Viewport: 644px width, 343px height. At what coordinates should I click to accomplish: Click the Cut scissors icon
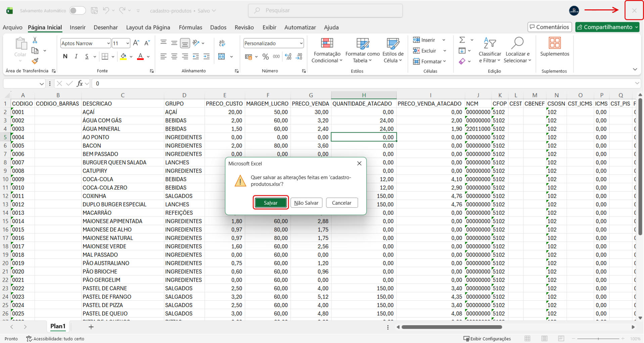pyautogui.click(x=35, y=40)
